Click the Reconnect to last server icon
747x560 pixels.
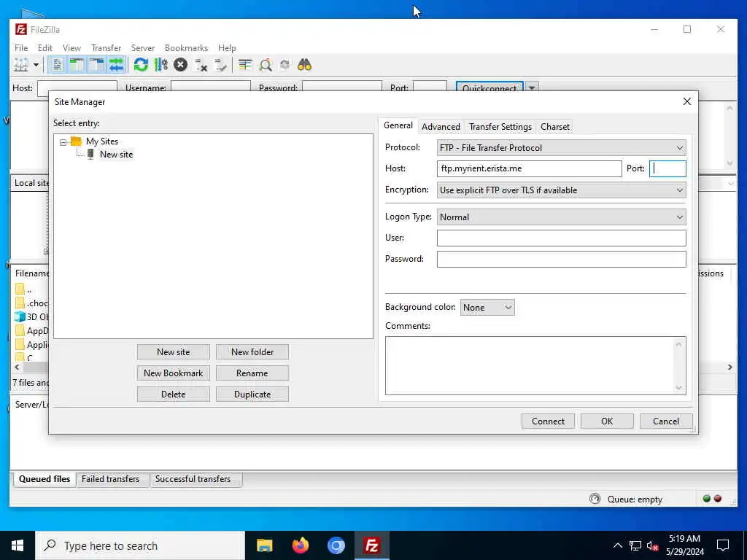tap(220, 65)
